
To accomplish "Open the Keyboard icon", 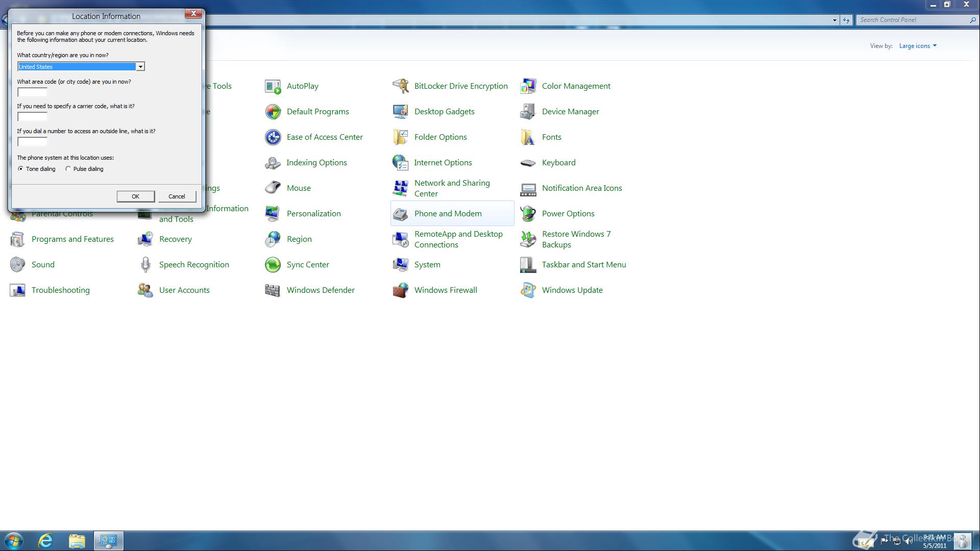I will pyautogui.click(x=528, y=163).
